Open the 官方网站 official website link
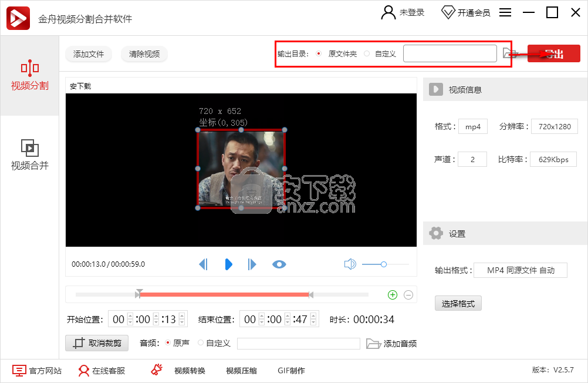588x383 pixels. coord(37,371)
